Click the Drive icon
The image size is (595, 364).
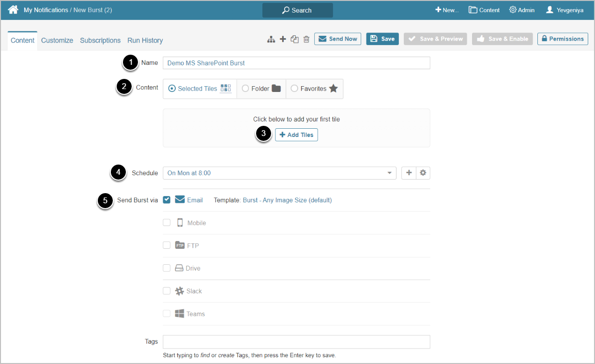[x=179, y=268]
